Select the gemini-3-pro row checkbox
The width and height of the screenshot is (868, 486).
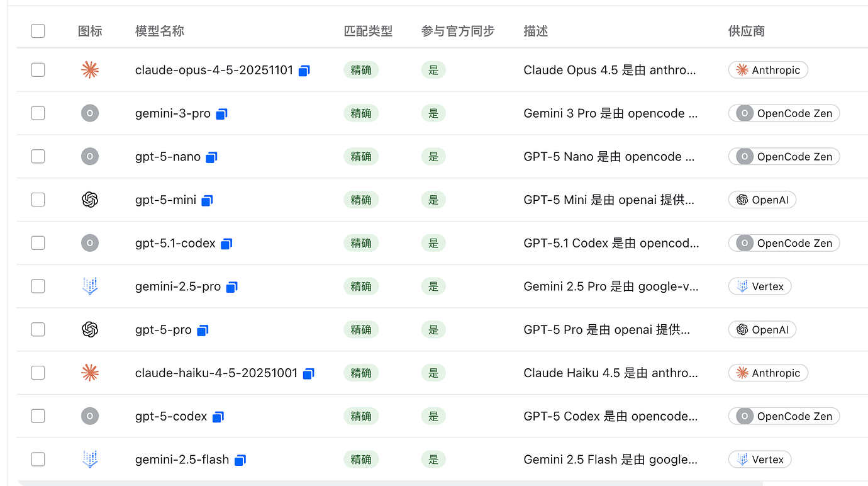tap(38, 113)
